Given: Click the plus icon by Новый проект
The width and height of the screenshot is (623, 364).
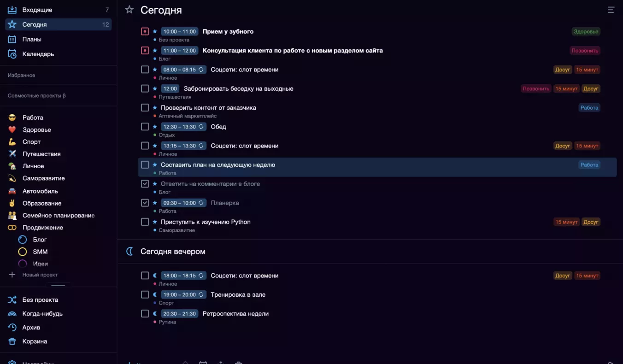Looking at the screenshot, I should pyautogui.click(x=12, y=275).
